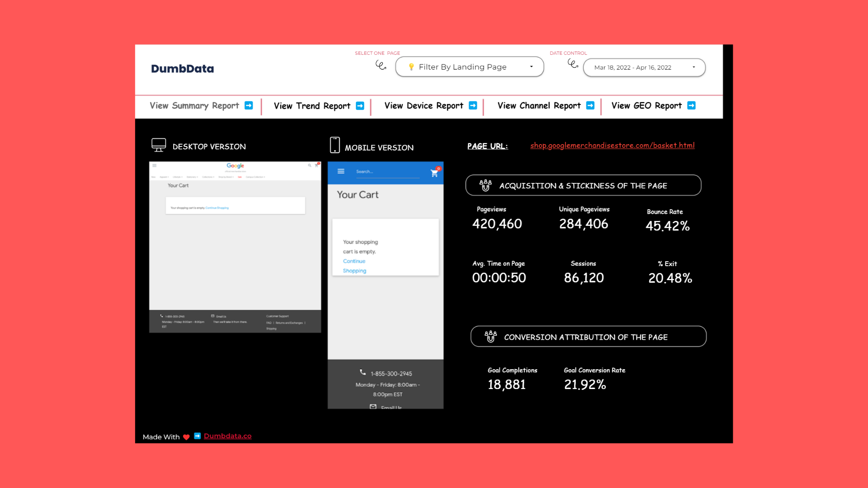Open the Filter By Landing Page dropdown
Image resolution: width=868 pixels, height=488 pixels.
469,67
